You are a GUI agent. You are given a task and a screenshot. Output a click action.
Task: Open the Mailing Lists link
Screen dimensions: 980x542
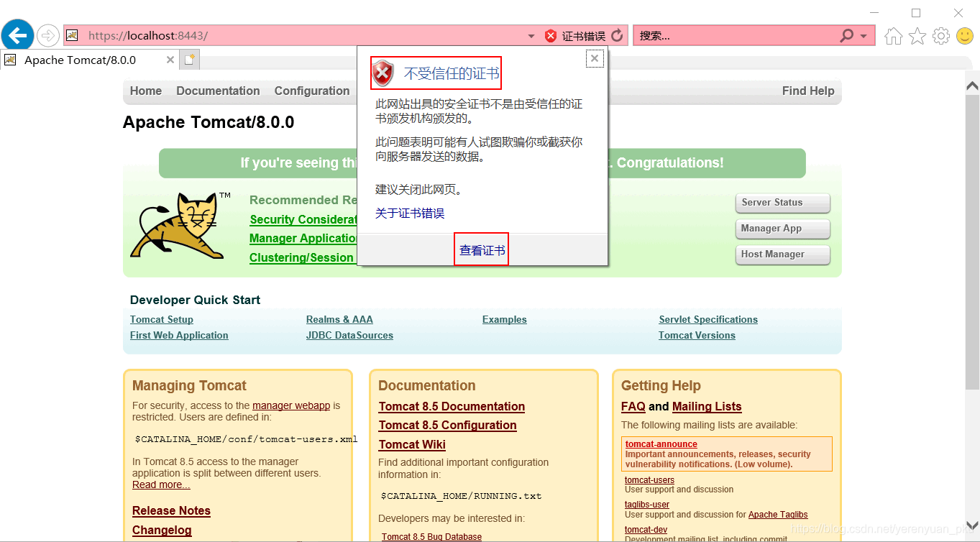click(x=707, y=407)
